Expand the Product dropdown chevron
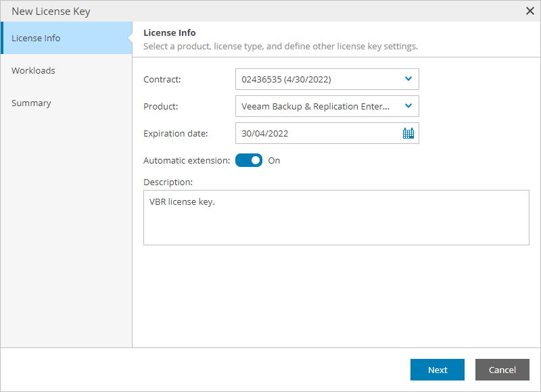Screen dimensions: 541x392 (408, 106)
